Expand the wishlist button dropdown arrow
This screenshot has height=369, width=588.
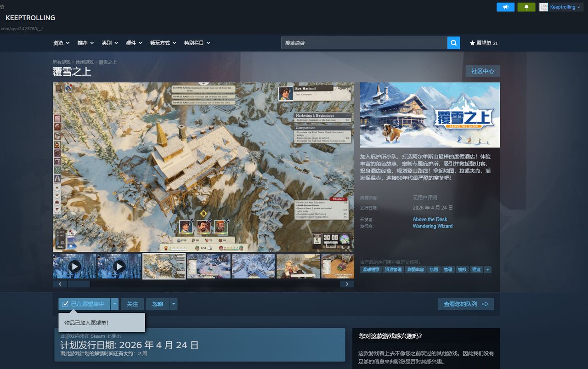pyautogui.click(x=115, y=304)
